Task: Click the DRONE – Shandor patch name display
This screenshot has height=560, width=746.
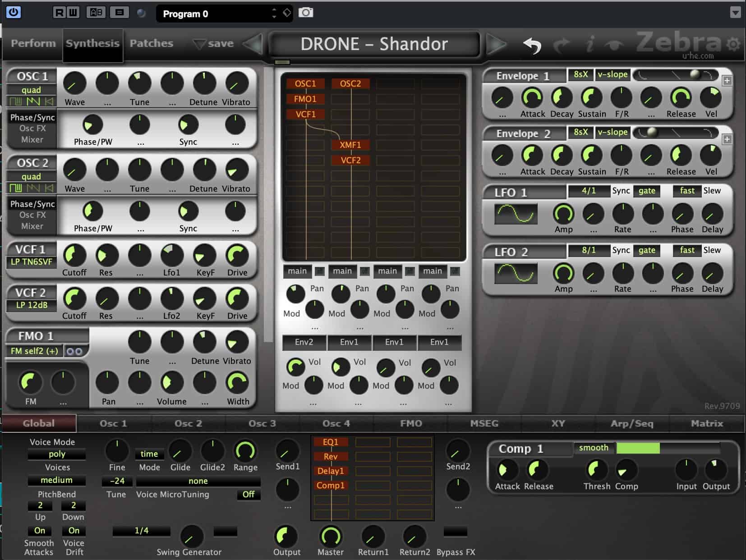Action: click(x=374, y=44)
